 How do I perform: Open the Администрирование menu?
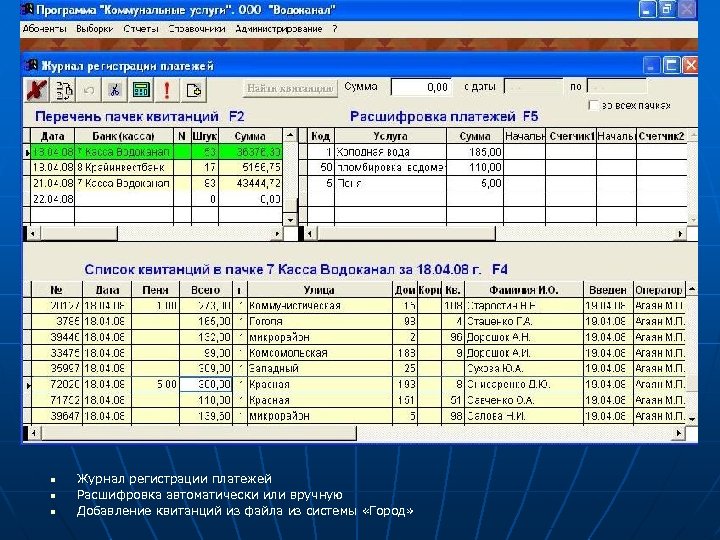pos(279,29)
